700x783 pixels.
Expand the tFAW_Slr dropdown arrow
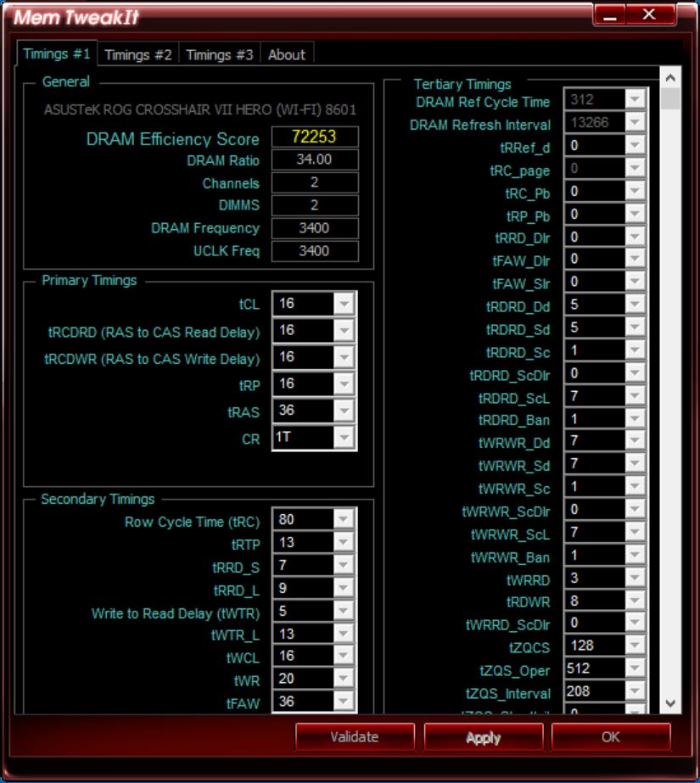pyautogui.click(x=636, y=282)
